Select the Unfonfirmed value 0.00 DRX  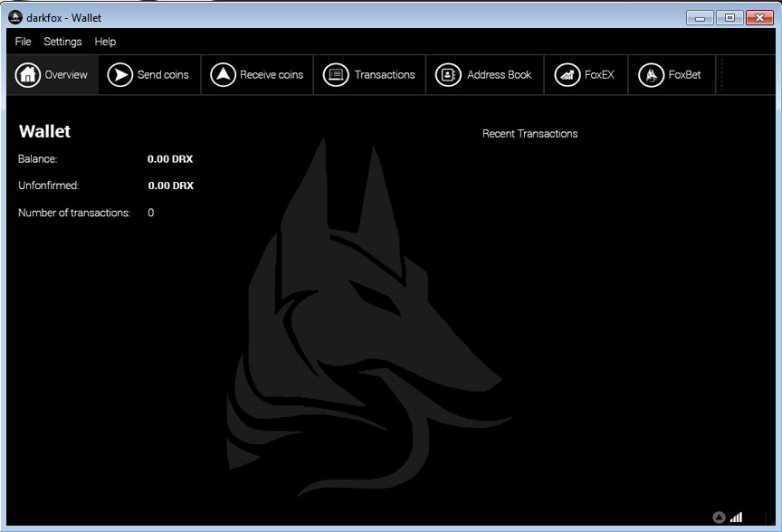(x=170, y=185)
